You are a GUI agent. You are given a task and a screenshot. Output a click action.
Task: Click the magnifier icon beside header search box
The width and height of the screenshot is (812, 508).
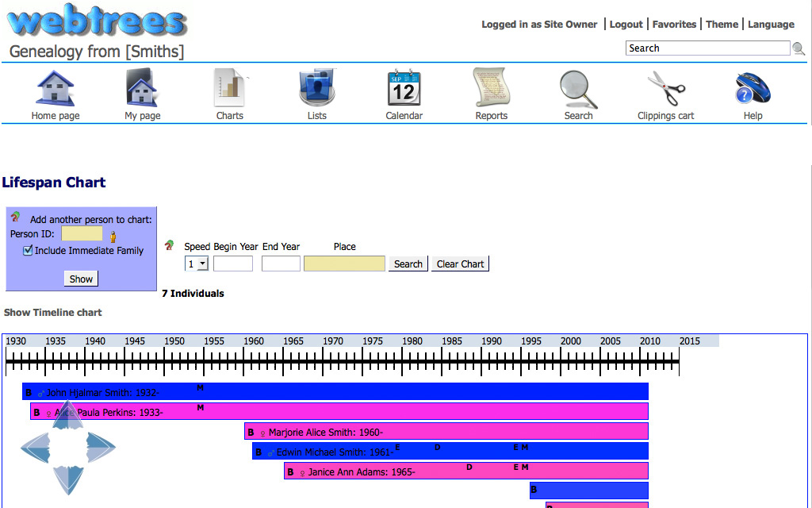[799, 48]
